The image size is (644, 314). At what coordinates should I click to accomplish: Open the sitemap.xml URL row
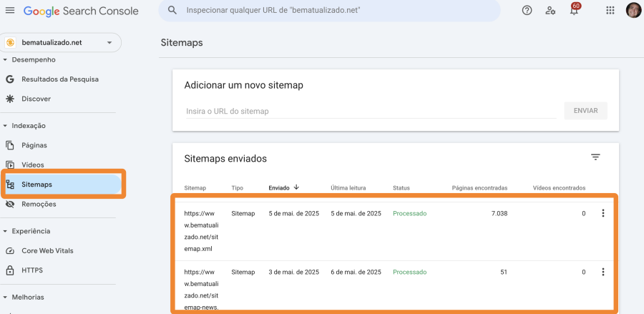tap(201, 231)
